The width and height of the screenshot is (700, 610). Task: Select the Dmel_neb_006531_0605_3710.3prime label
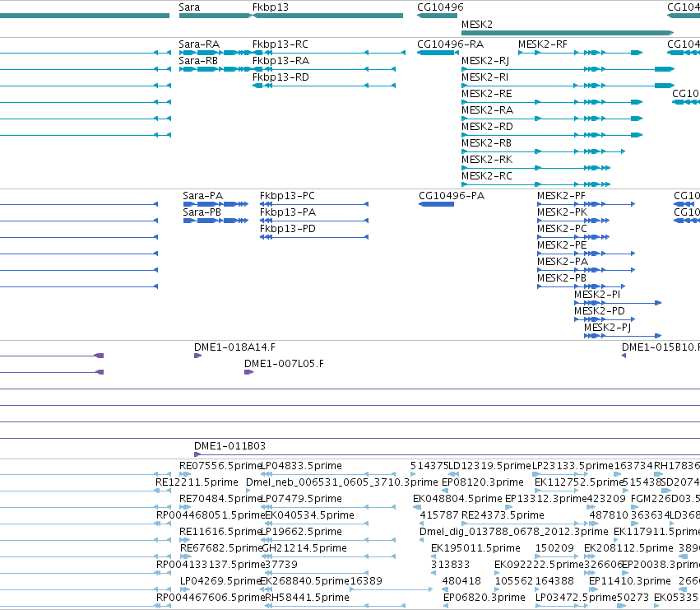click(x=342, y=482)
